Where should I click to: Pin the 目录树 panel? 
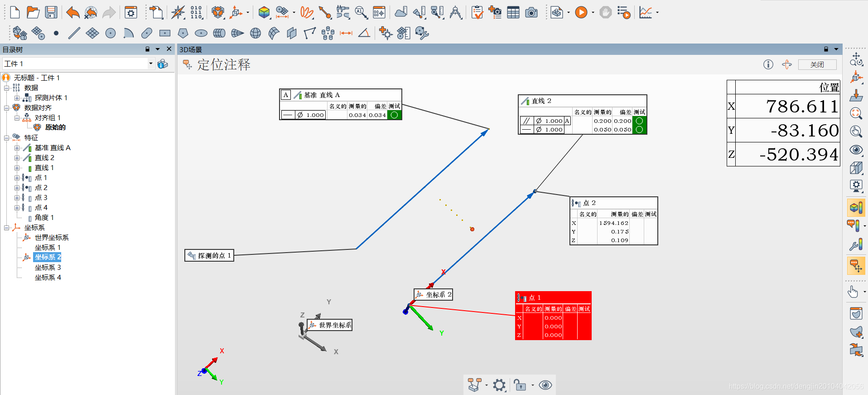coord(147,49)
